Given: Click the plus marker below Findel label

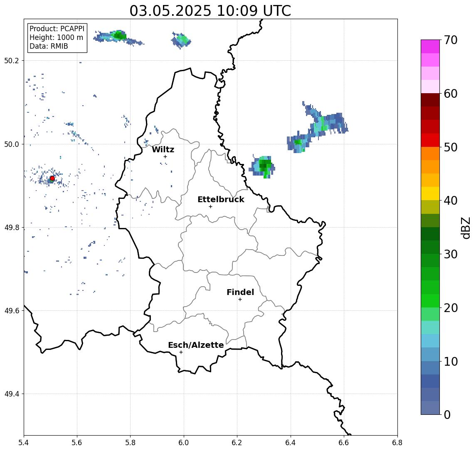Looking at the screenshot, I should (240, 300).
